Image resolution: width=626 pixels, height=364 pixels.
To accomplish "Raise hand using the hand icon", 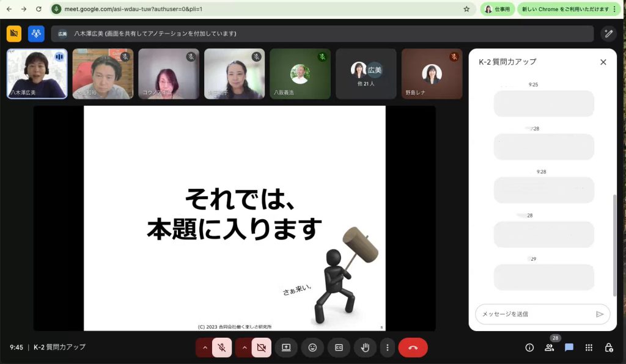I will [365, 348].
